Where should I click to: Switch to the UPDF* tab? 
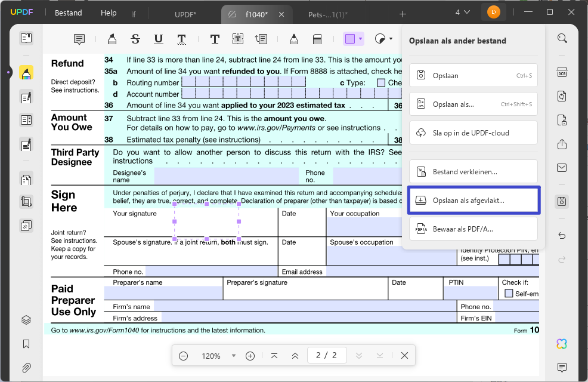point(185,14)
